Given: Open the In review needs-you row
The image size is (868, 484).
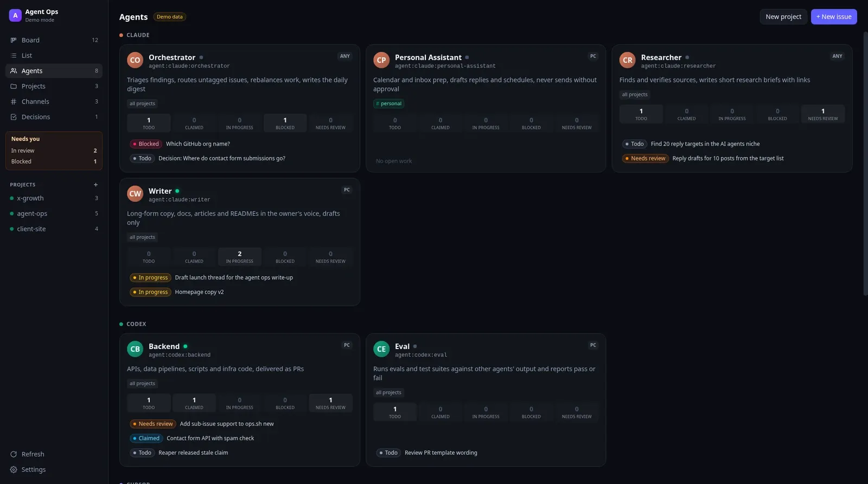Looking at the screenshot, I should [x=54, y=151].
